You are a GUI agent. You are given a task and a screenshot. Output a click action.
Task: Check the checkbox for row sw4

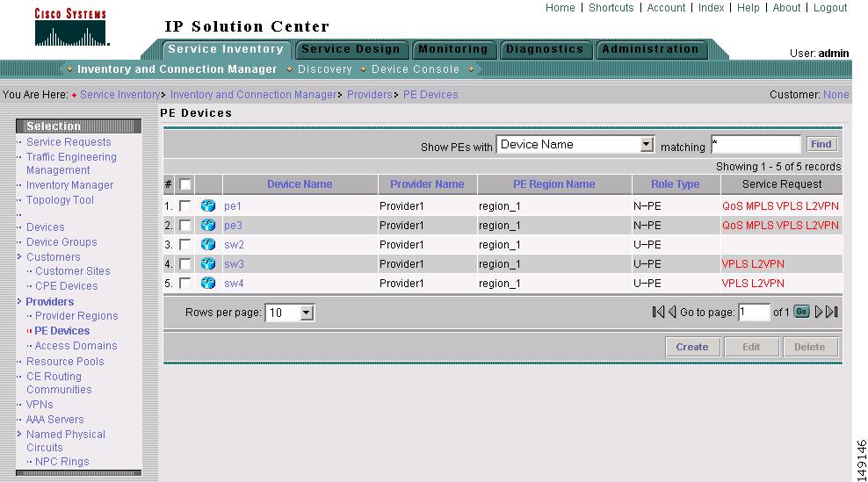tap(184, 284)
